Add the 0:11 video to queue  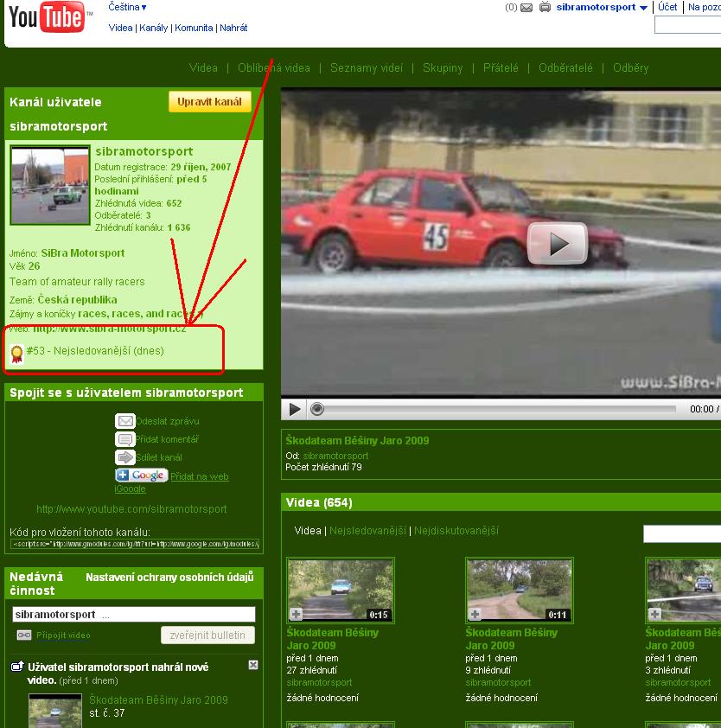tap(475, 614)
